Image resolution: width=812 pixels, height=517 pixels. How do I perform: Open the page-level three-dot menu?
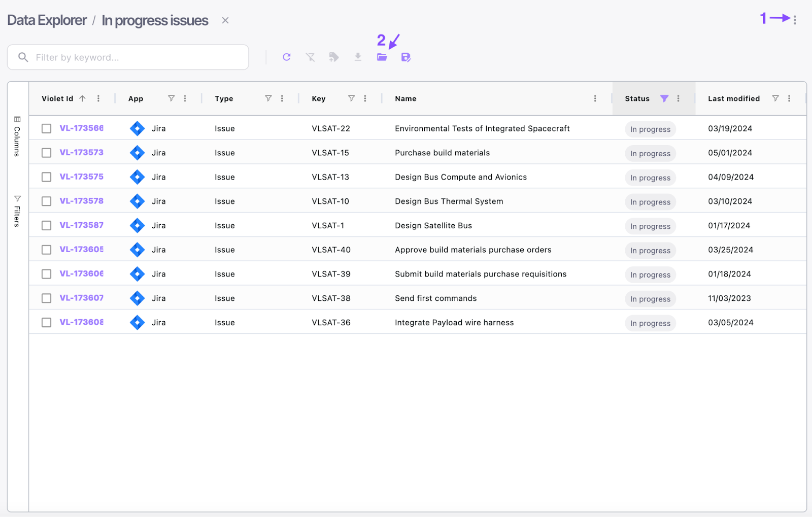click(x=795, y=20)
